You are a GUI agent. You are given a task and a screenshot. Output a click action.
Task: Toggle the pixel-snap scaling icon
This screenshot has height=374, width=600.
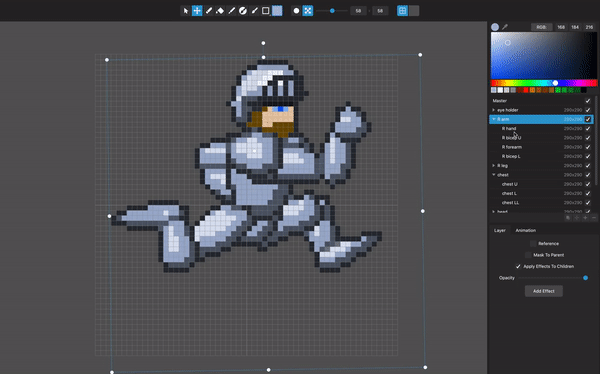pyautogui.click(x=308, y=11)
